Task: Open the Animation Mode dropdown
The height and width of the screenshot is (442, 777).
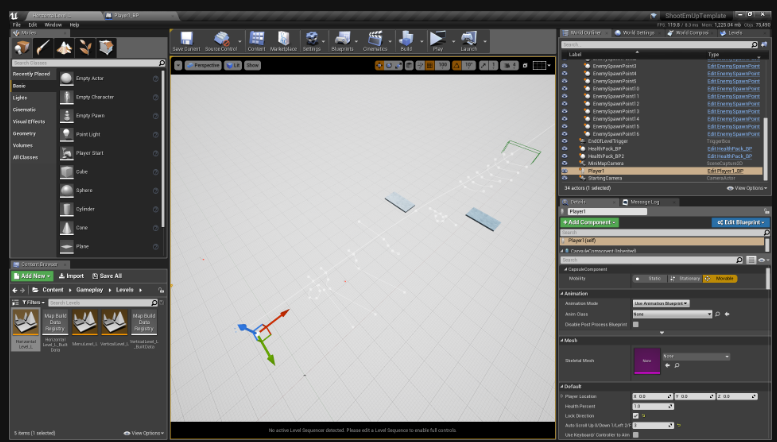Action: 661,303
